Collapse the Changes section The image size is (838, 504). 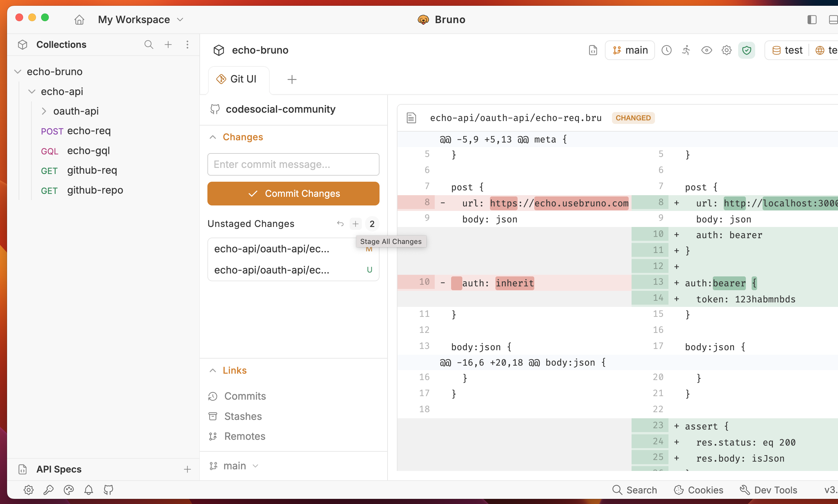[213, 137]
